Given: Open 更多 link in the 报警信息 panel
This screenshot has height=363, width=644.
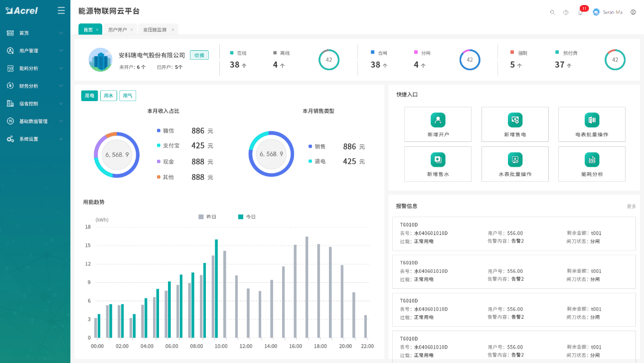Looking at the screenshot, I should click(x=632, y=206).
